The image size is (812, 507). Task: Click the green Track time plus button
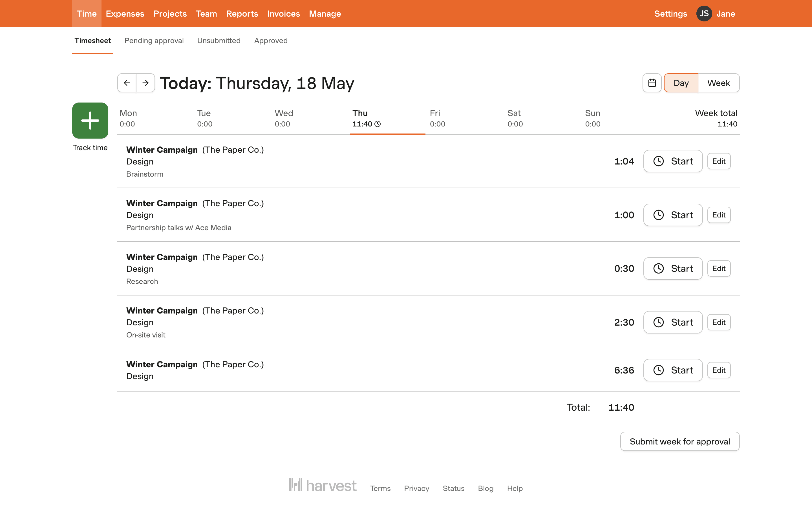90,120
